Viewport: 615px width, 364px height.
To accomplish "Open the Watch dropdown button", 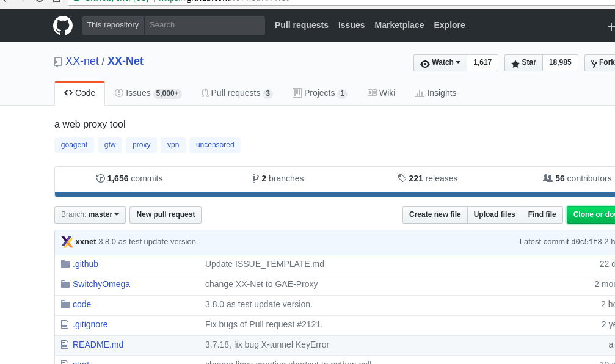I will pyautogui.click(x=440, y=63).
